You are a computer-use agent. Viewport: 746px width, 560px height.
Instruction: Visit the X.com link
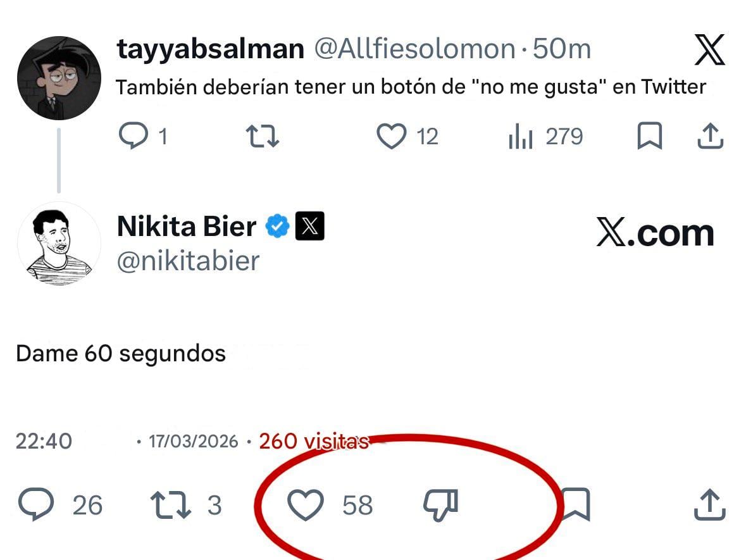655,233
